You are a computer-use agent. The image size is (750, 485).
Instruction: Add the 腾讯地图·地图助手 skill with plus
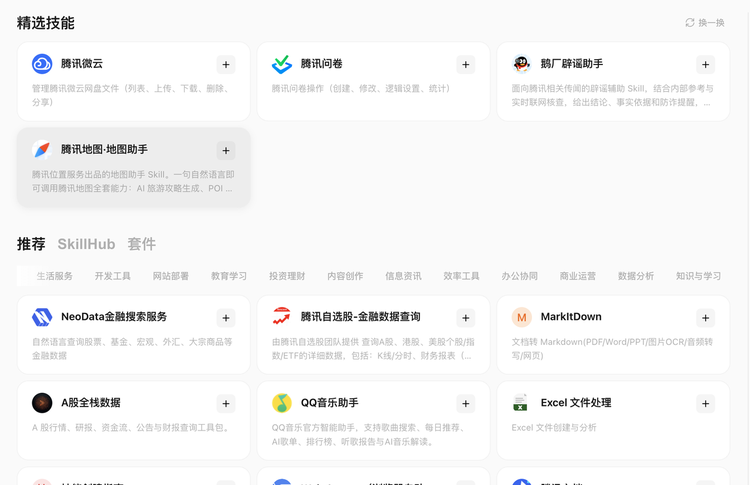click(226, 151)
